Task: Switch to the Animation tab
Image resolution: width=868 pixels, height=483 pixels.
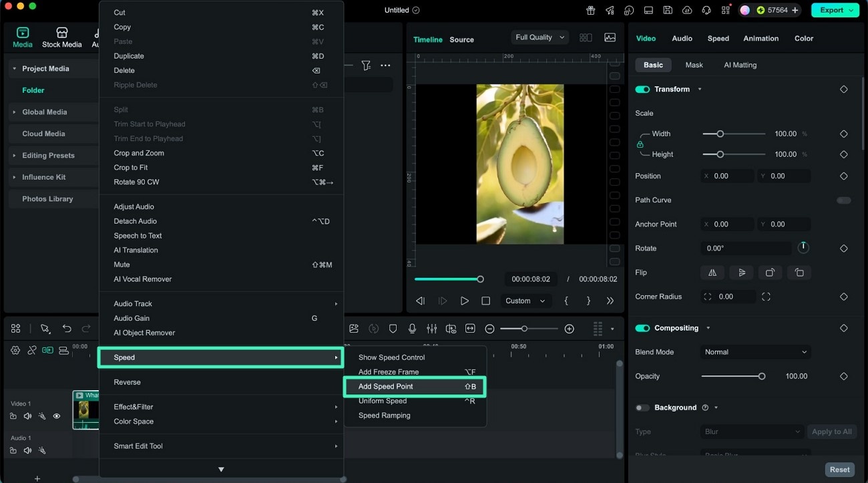Action: [x=761, y=38]
